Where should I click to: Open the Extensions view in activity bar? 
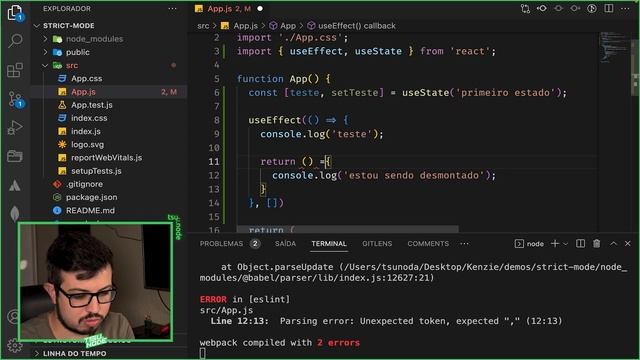coord(15,70)
